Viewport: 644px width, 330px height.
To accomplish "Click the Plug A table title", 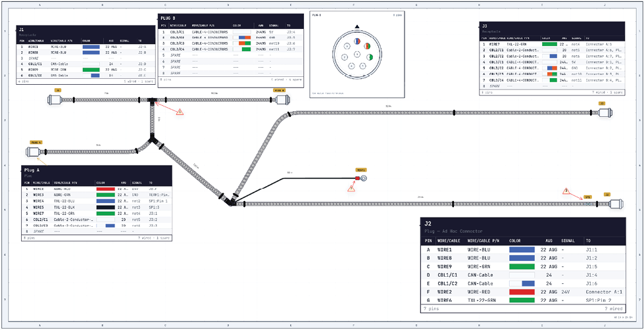I will click(32, 170).
